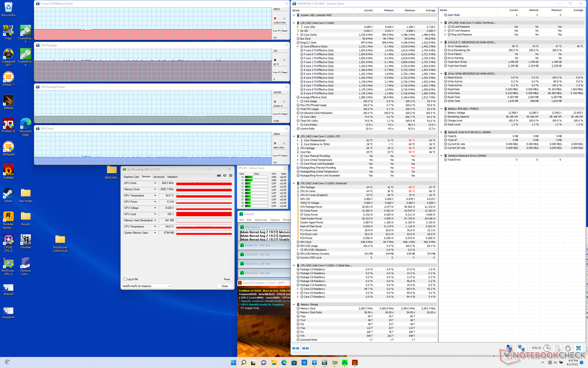Switch to GPU-Z Validation tab
Screen dimensions: 588x368
pos(172,177)
